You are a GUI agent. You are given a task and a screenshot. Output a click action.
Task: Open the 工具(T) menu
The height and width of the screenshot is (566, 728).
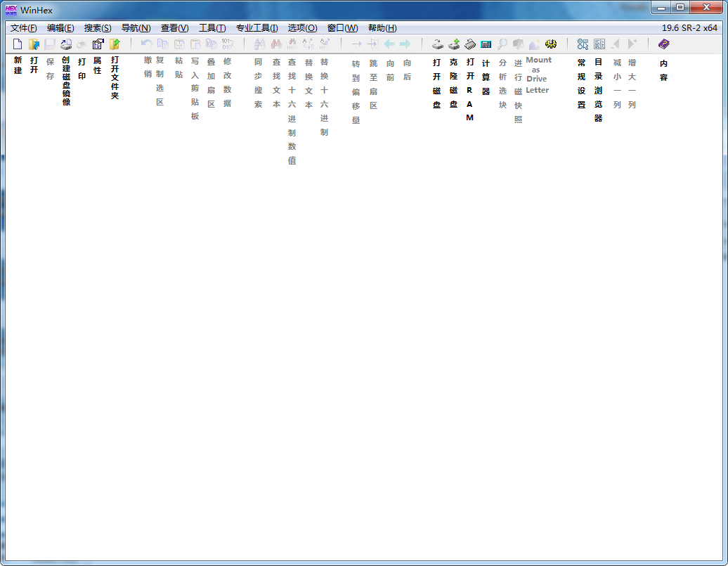[212, 28]
